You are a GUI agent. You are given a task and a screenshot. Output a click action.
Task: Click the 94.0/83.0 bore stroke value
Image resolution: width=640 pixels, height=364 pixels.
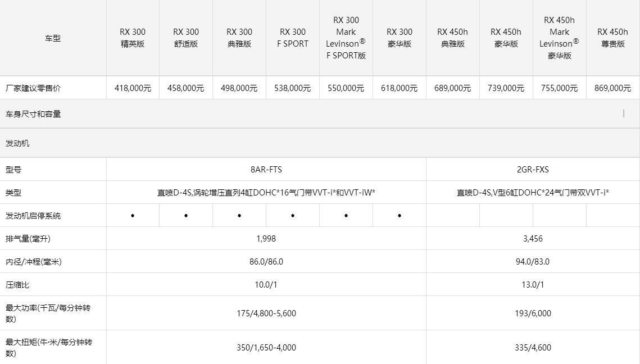click(x=533, y=262)
